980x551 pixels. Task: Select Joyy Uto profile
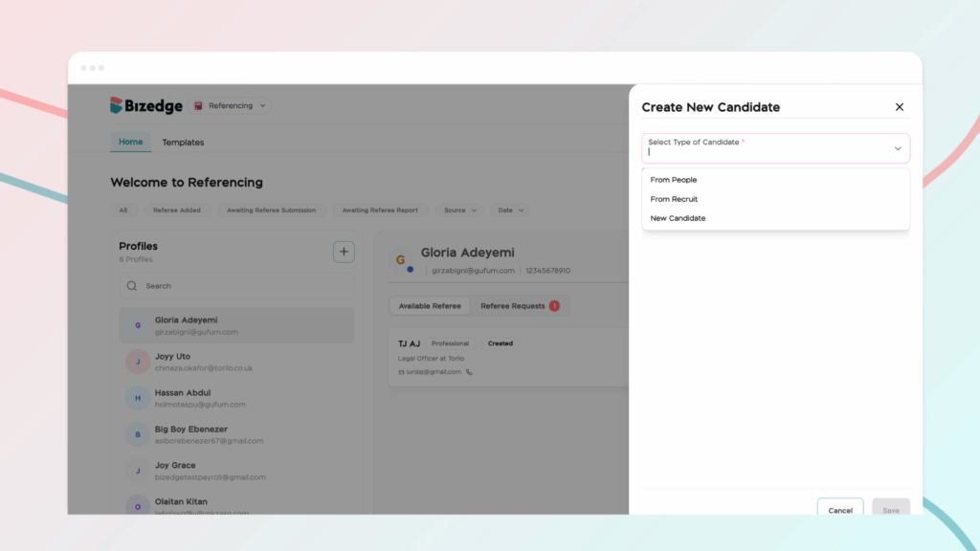point(236,362)
